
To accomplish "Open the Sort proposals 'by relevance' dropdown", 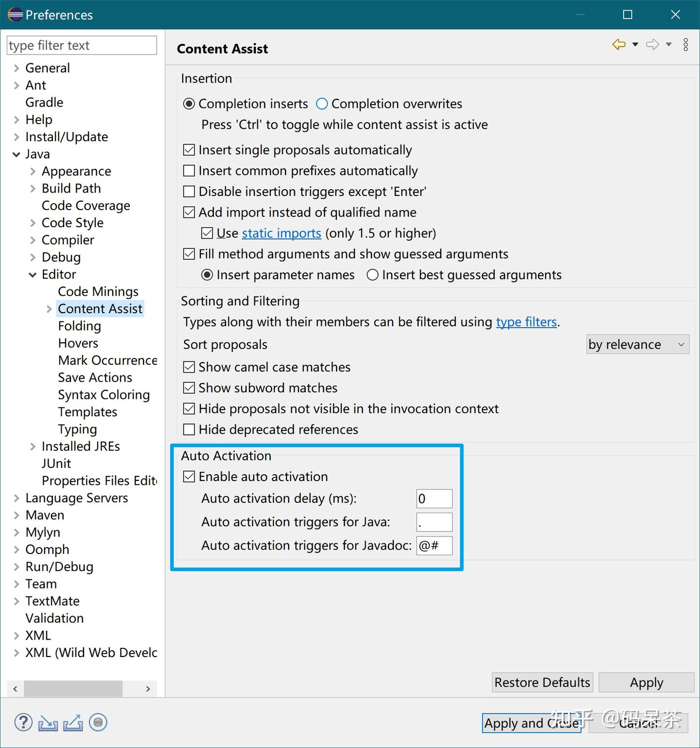I will tap(638, 344).
